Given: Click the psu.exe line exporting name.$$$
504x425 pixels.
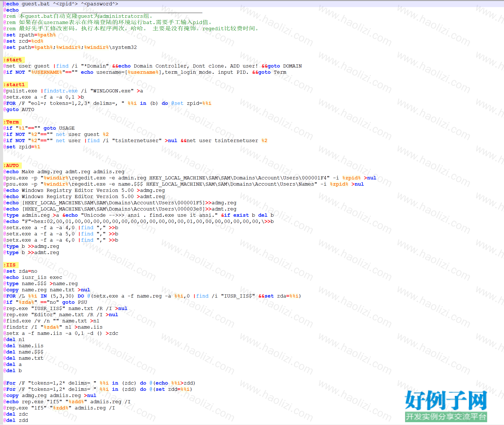Looking at the screenshot, I should coord(184,184).
